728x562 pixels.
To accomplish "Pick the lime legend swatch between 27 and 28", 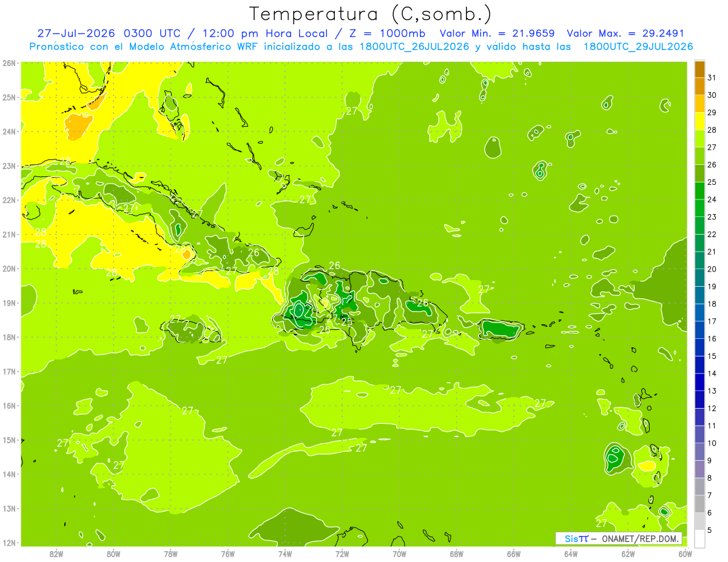I will click(699, 139).
